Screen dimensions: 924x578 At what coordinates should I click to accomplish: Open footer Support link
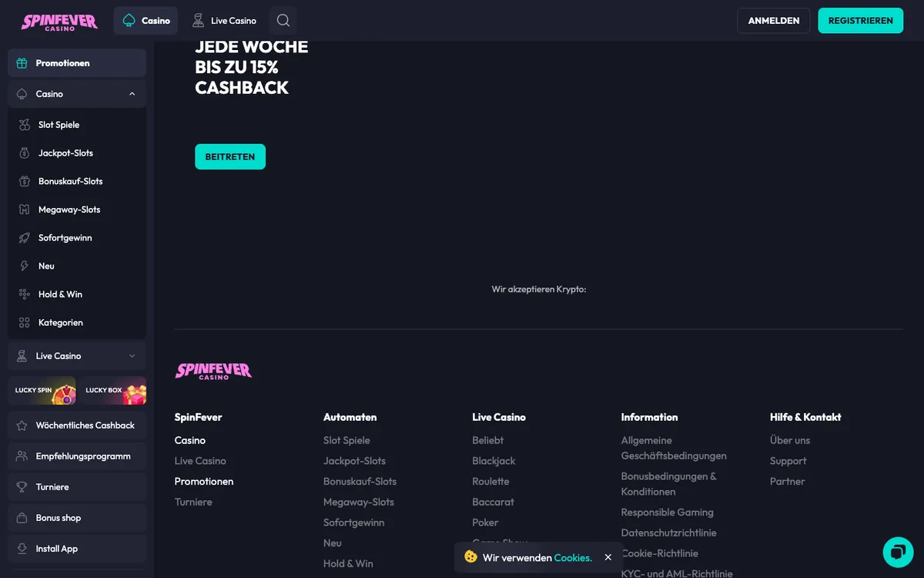tap(788, 461)
